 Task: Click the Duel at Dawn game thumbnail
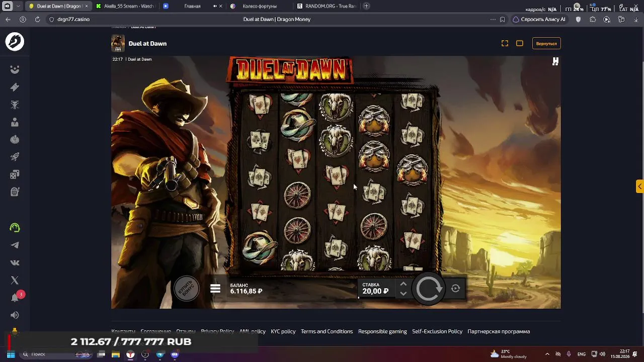click(x=118, y=43)
